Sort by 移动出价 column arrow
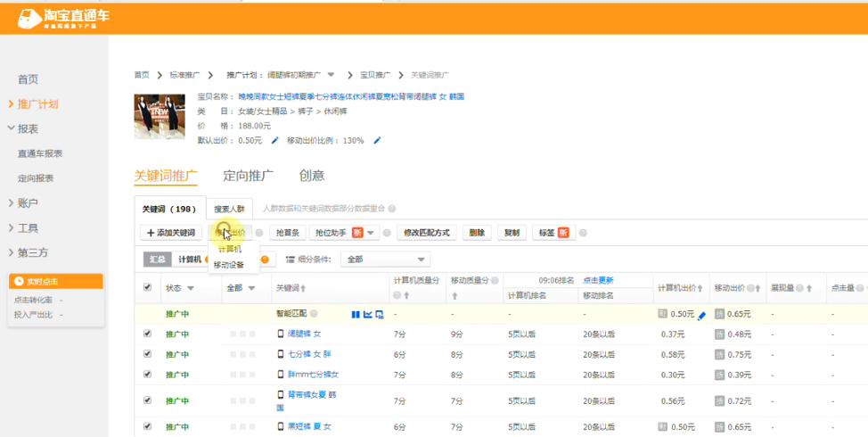868x437 pixels. click(757, 289)
